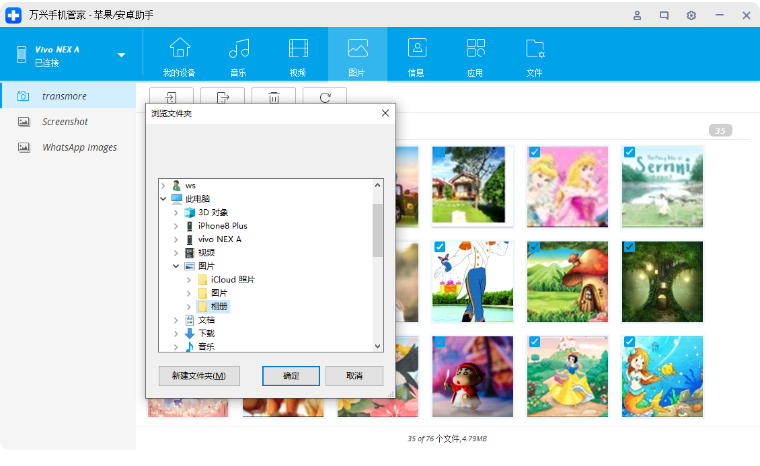760x466 pixels.
Task: Click the export to PC toolbar icon
Action: pyautogui.click(x=222, y=97)
